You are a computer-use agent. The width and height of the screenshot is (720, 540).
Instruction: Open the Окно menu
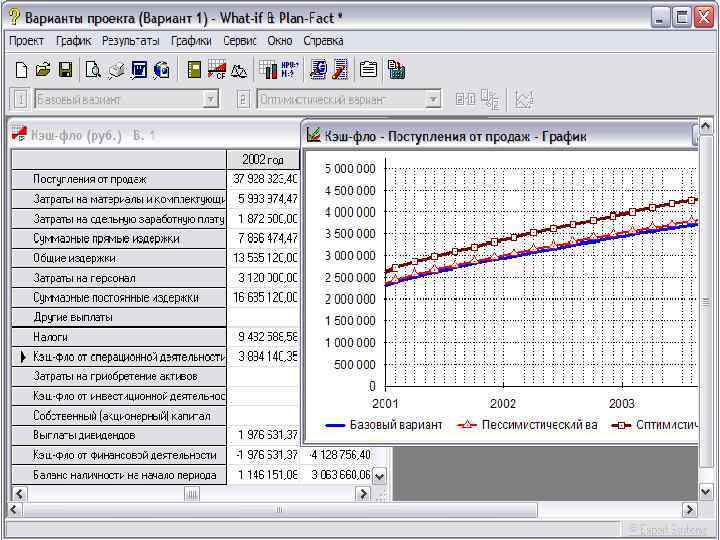click(x=280, y=41)
